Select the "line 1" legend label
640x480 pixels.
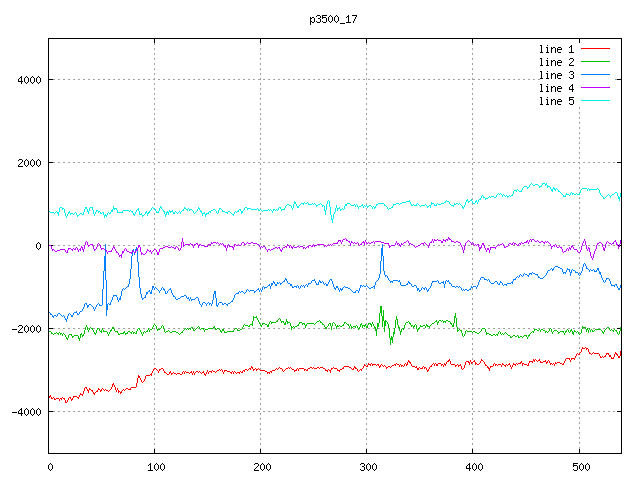pyautogui.click(x=556, y=49)
